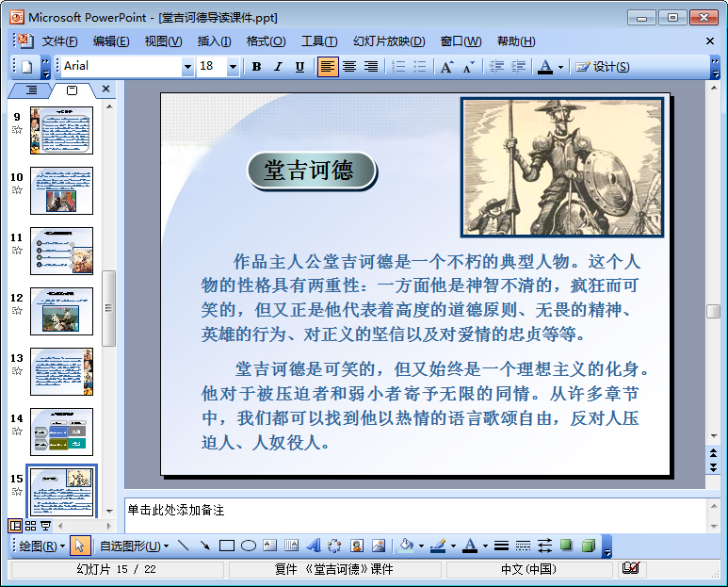Viewport: 728px width, 587px height.
Task: Toggle Center alignment button
Action: (x=349, y=67)
